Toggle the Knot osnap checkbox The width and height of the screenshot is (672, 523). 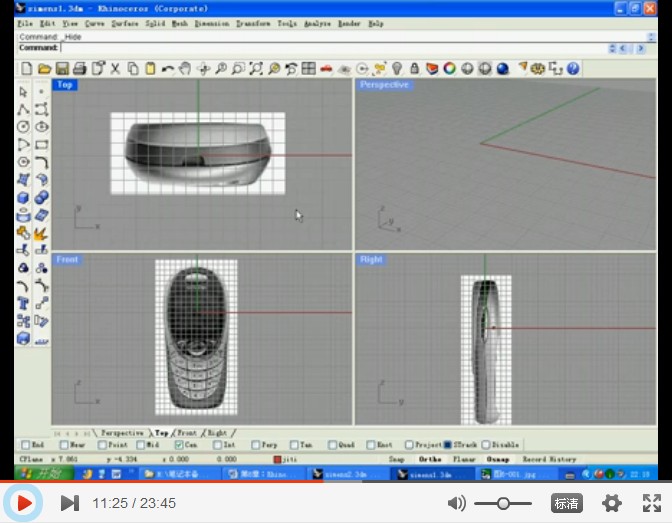point(371,445)
